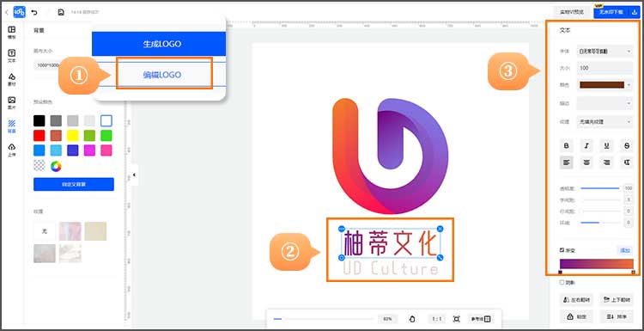Click the Generate LOGO blue tab
644x331 pixels.
tap(159, 44)
